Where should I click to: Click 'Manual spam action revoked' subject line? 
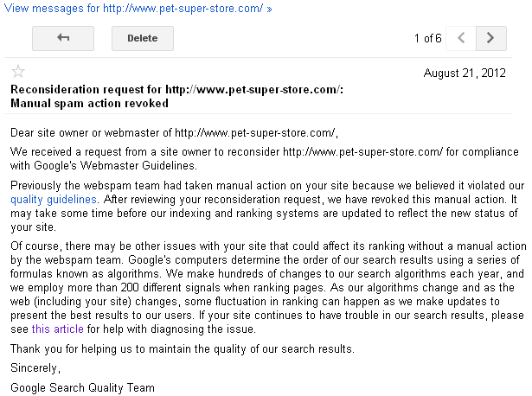89,103
